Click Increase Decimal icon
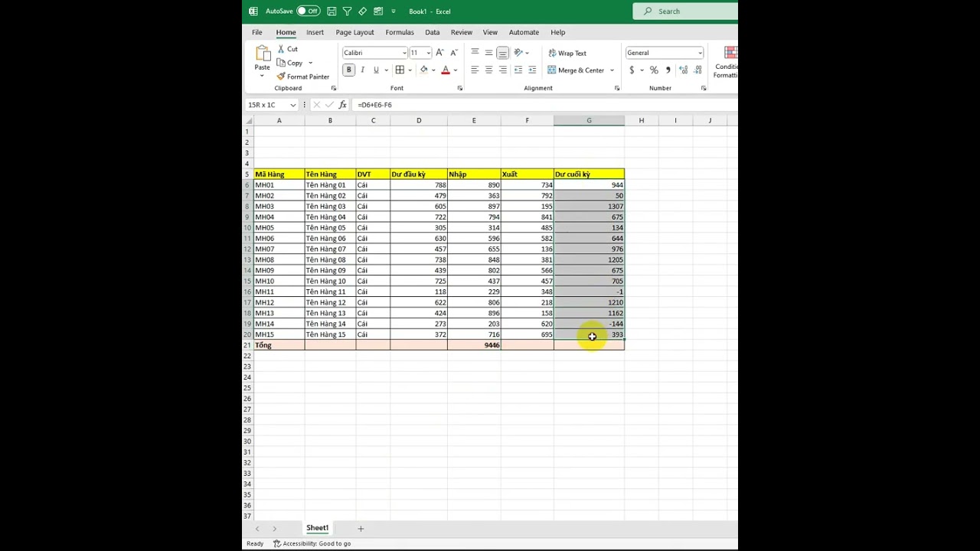 pos(684,70)
